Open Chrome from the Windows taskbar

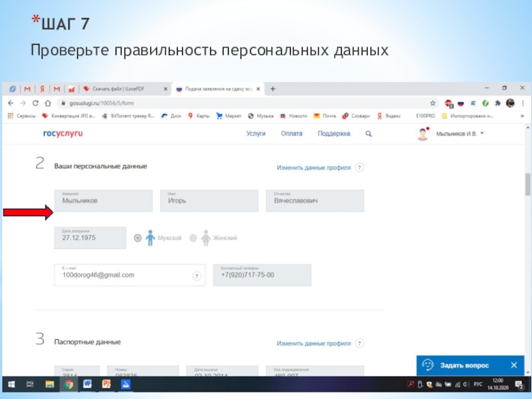(69, 384)
